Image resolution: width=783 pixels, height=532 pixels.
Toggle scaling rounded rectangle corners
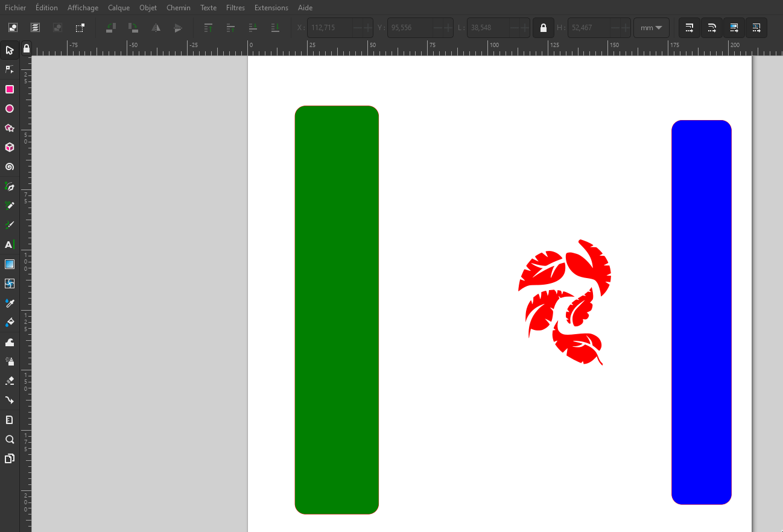pyautogui.click(x=712, y=28)
